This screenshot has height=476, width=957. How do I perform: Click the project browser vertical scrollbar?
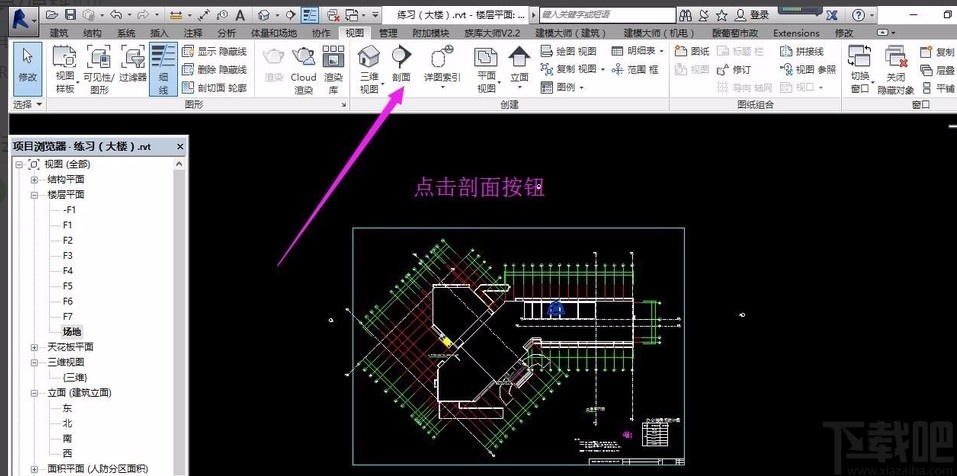[x=179, y=317]
